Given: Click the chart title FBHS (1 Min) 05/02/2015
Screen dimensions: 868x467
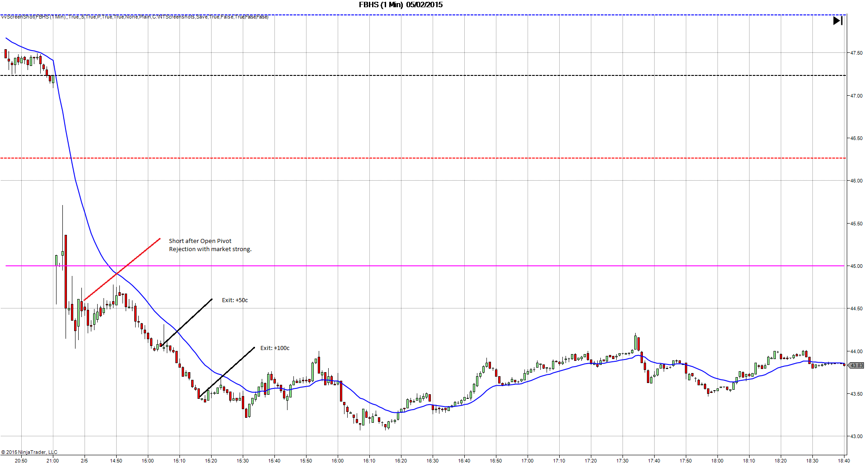Looking at the screenshot, I should coord(401,5).
